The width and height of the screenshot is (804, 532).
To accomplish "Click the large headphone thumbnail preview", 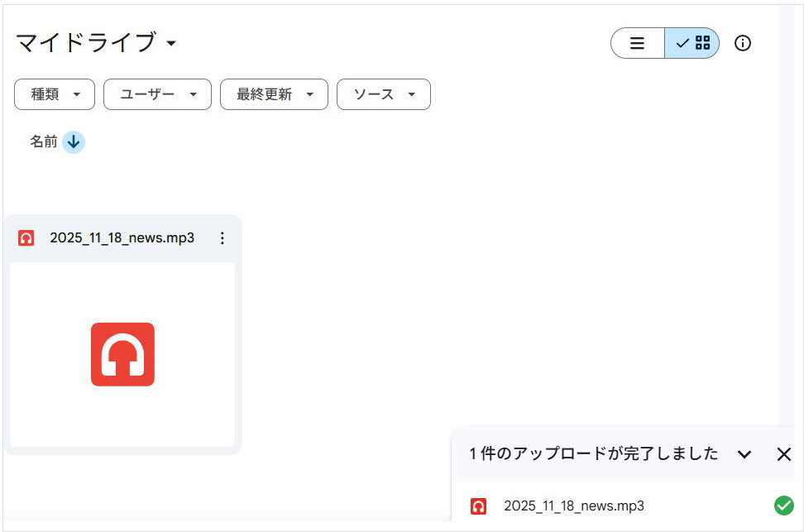I will pyautogui.click(x=122, y=354).
